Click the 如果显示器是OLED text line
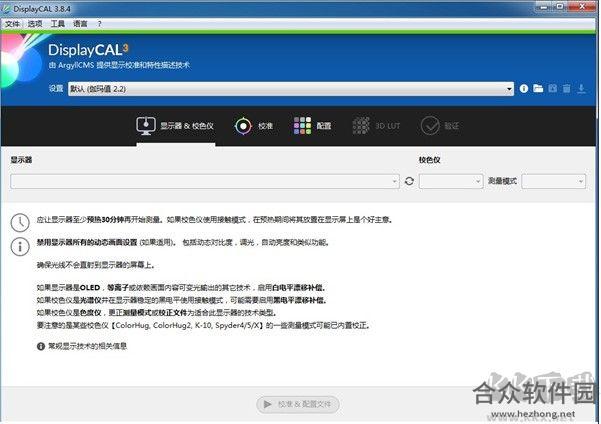 pos(182,288)
